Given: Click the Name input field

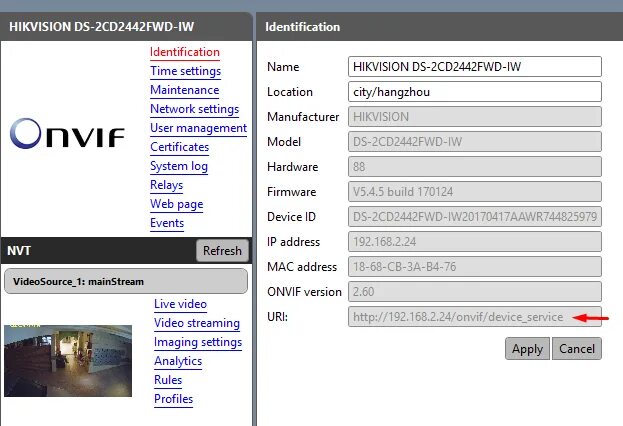Looking at the screenshot, I should 475,67.
